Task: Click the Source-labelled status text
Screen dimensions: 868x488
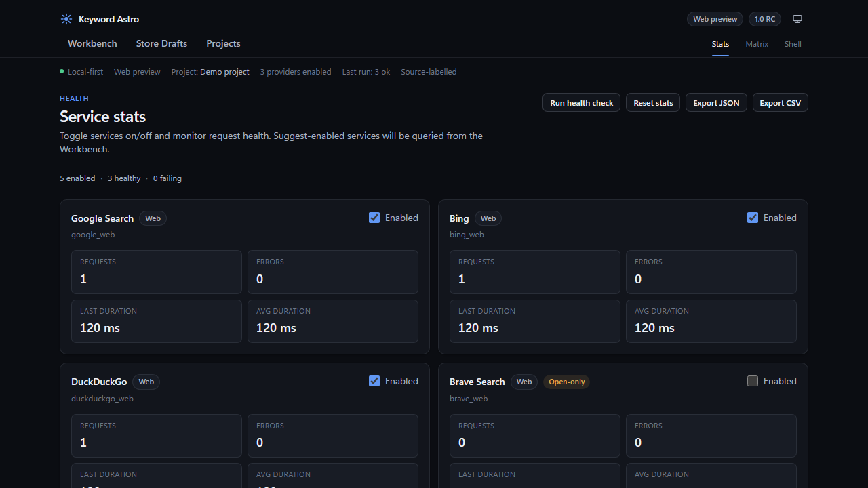Action: (429, 72)
